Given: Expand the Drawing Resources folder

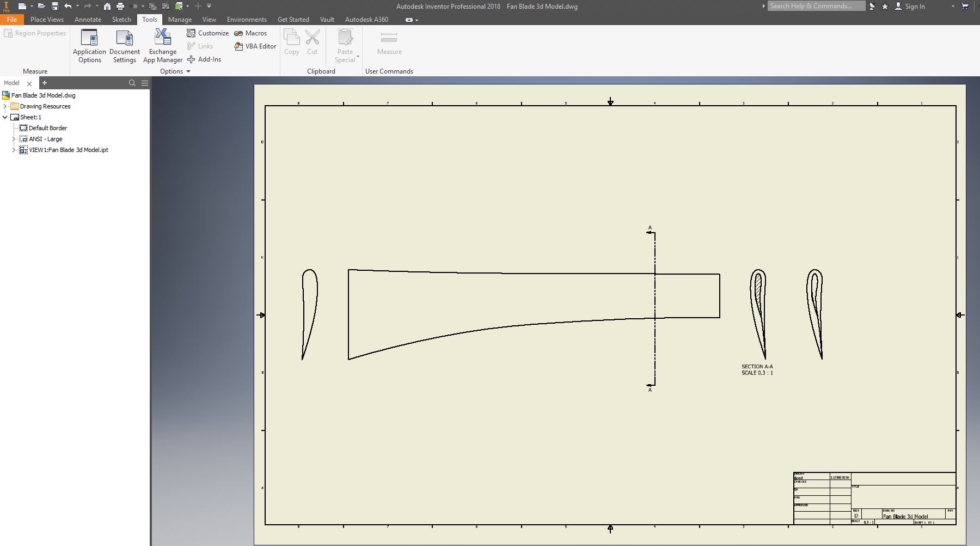Looking at the screenshot, I should tap(5, 106).
